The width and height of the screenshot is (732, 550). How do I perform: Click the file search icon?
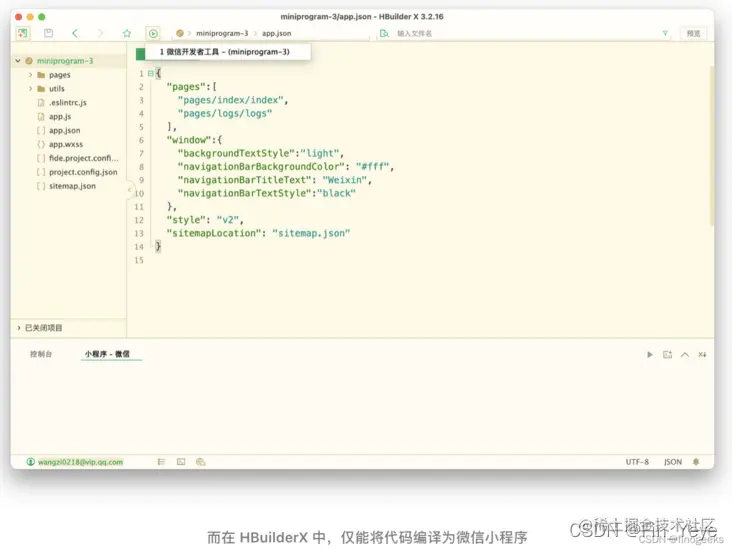384,33
